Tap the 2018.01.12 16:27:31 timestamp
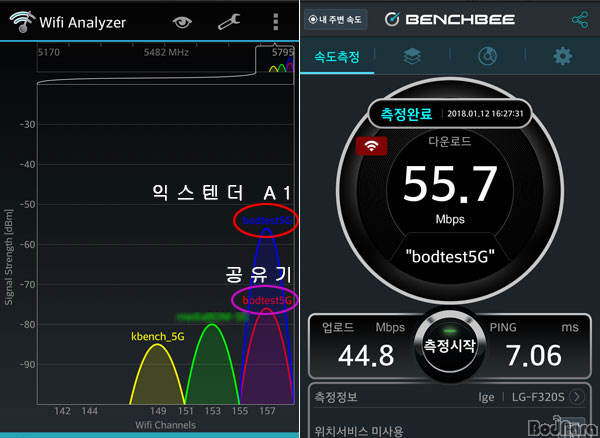 coord(485,114)
